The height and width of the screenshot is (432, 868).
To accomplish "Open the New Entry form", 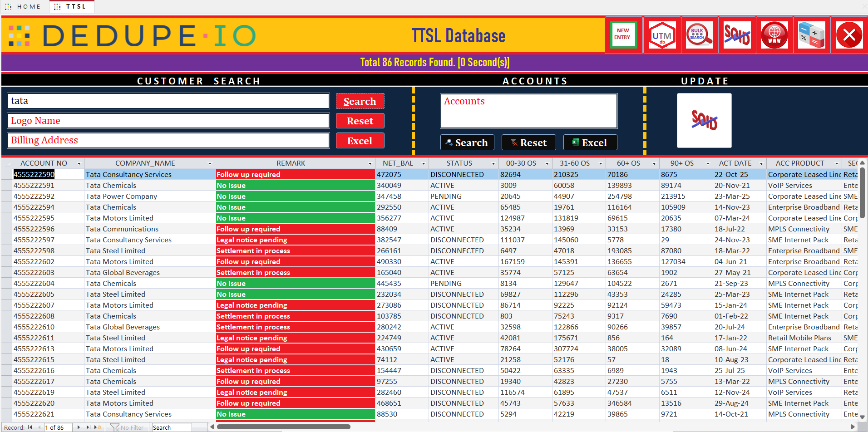I will (x=623, y=34).
